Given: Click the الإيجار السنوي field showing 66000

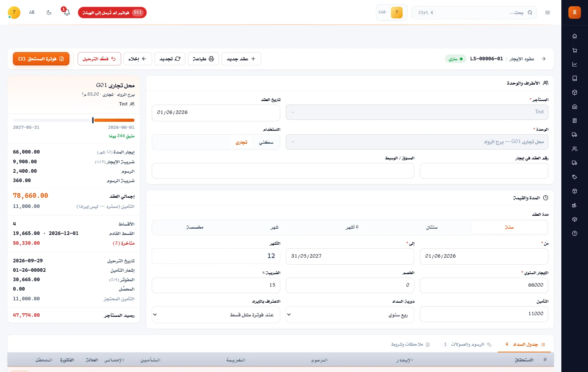Looking at the screenshot, I should tap(484, 285).
